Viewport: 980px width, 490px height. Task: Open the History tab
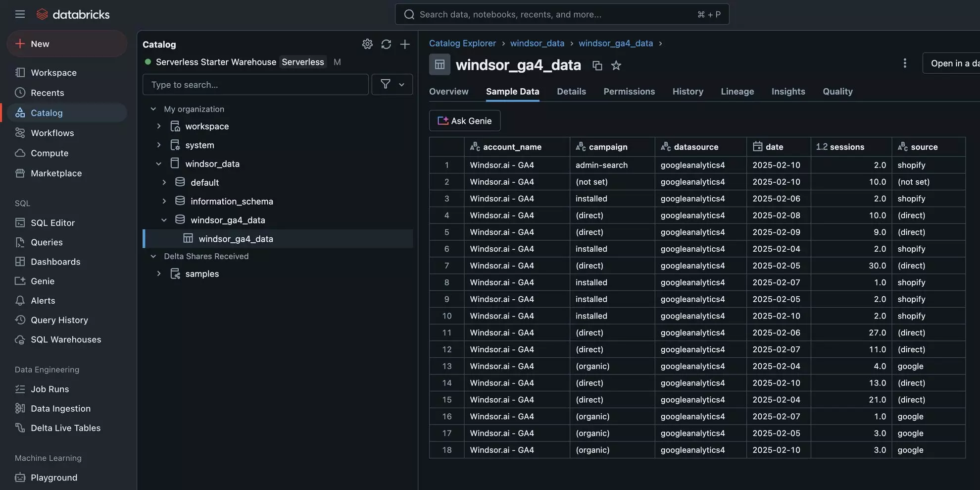(687, 92)
